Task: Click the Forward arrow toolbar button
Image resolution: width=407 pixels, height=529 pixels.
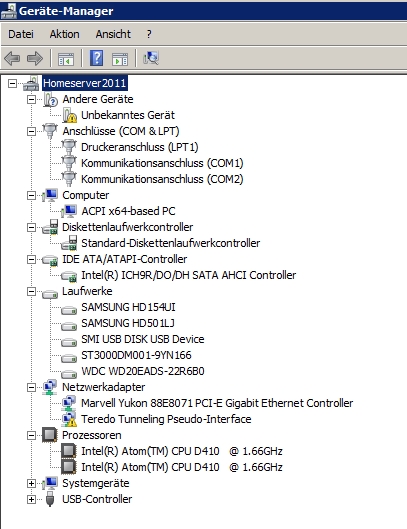Action: click(x=35, y=58)
